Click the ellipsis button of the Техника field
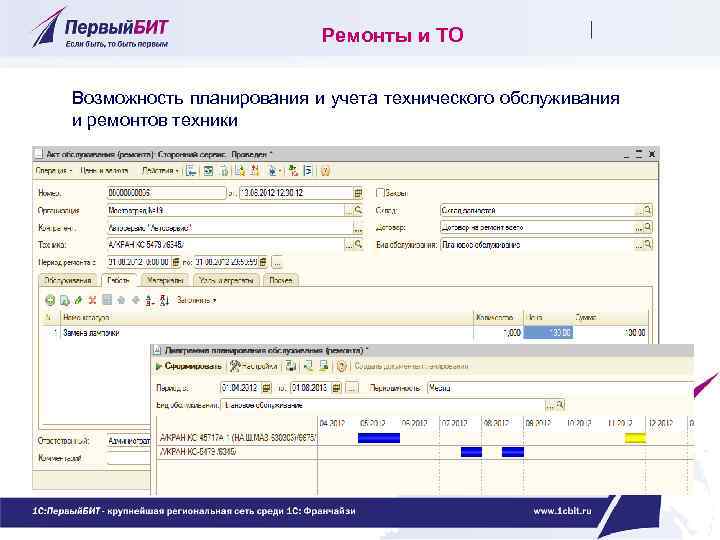 349,245
